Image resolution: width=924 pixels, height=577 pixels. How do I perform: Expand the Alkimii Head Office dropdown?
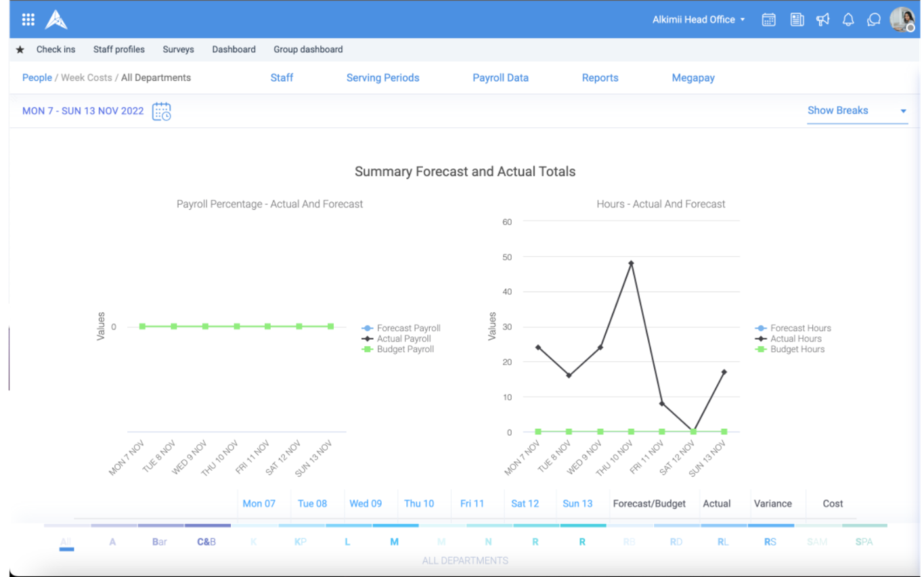pyautogui.click(x=699, y=20)
